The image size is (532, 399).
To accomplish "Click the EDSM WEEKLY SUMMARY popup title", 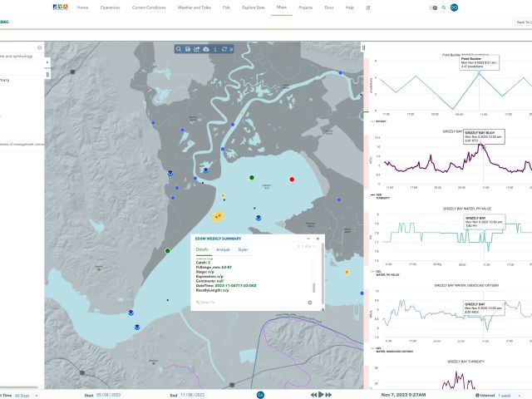I will [218, 239].
